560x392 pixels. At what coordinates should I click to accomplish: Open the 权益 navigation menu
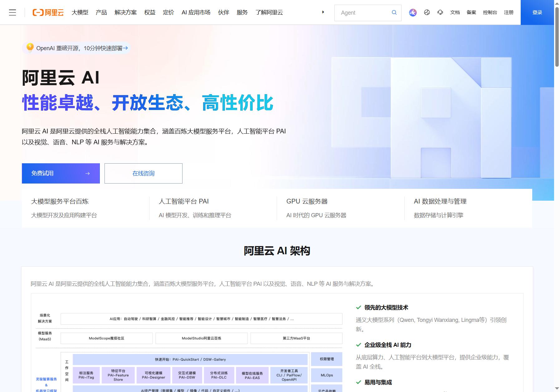pyautogui.click(x=150, y=12)
